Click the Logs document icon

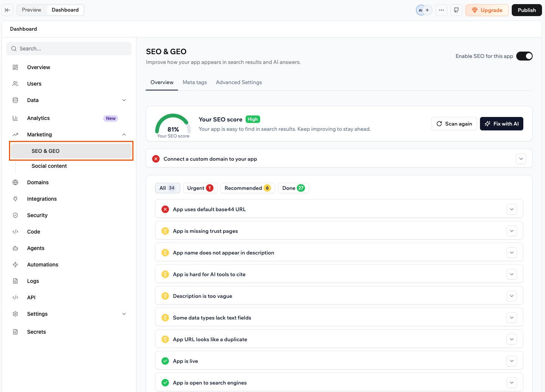coord(15,281)
